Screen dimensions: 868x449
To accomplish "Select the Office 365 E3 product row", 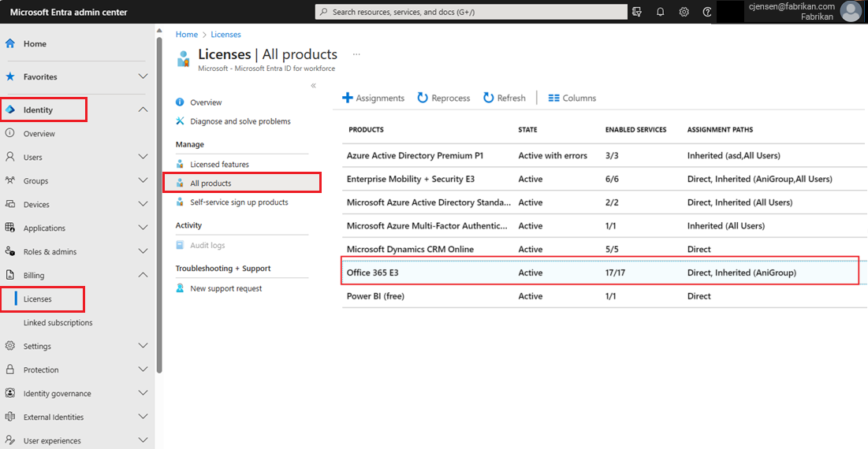I will pyautogui.click(x=599, y=273).
